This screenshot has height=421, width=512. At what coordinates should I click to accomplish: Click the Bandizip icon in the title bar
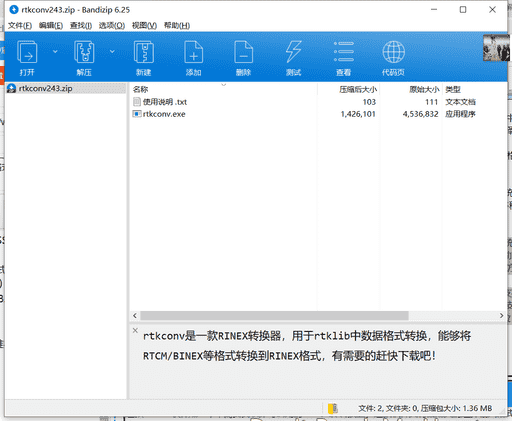(14, 10)
